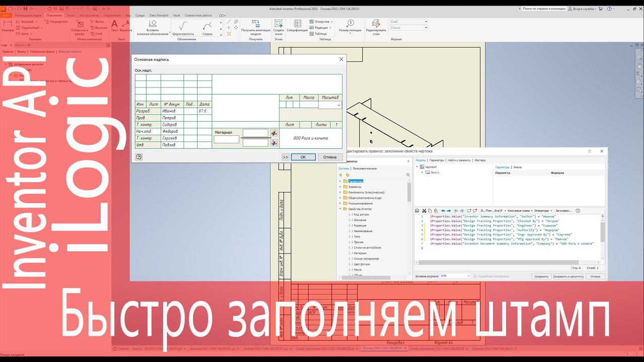Click the Редакция revision tool in ribbon
644x362 pixels.
click(x=319, y=28)
